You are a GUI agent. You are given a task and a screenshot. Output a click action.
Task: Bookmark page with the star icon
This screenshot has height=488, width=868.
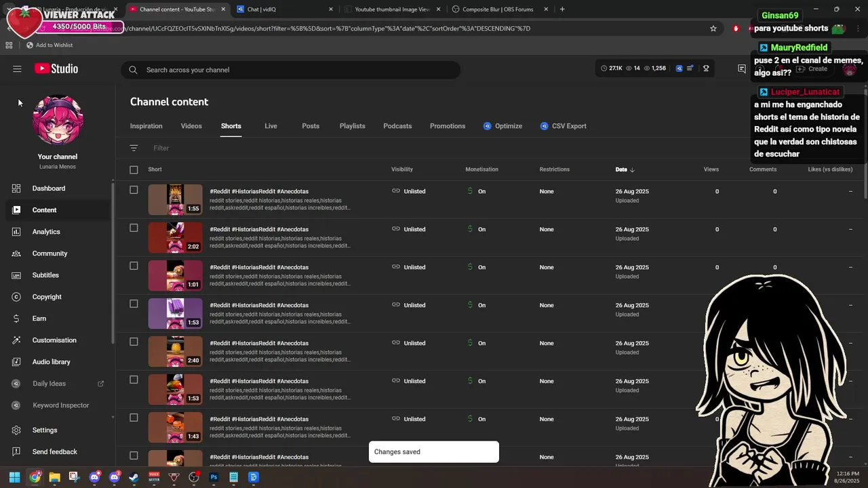[x=713, y=28]
